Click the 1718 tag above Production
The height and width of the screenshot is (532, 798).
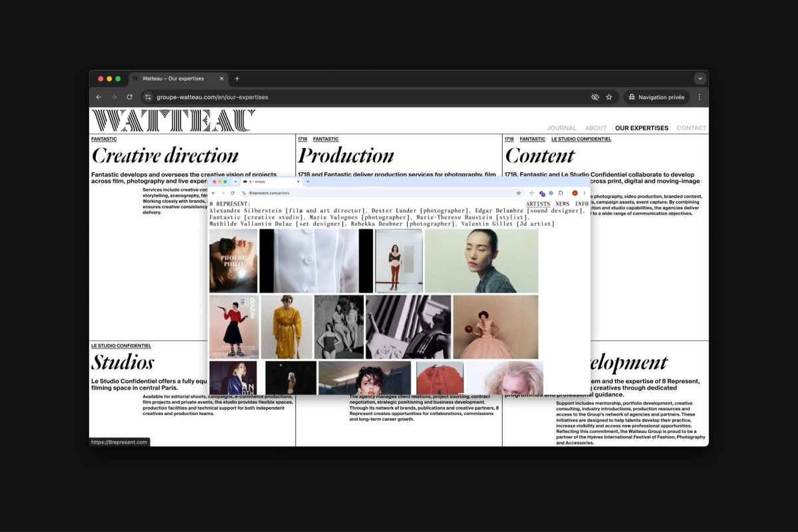click(x=303, y=139)
